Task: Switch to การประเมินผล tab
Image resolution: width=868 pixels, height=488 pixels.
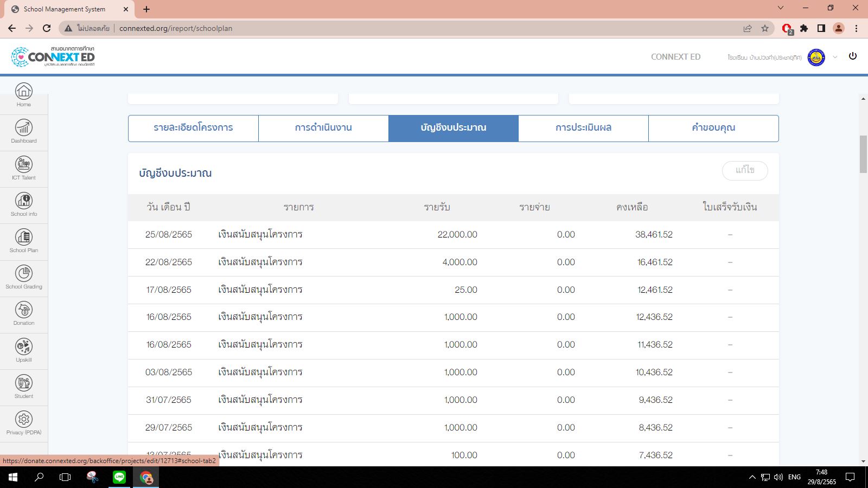Action: [583, 128]
